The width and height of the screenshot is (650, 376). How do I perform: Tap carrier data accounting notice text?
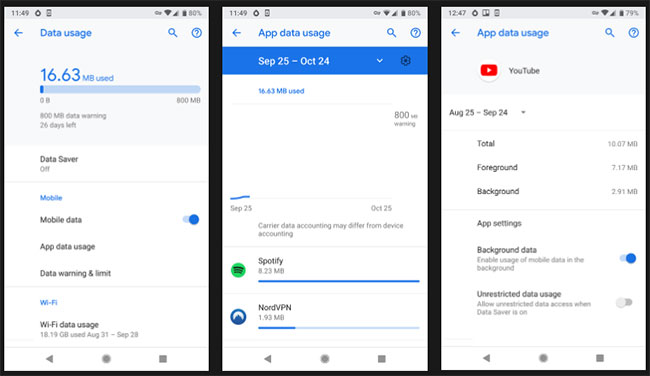click(330, 230)
